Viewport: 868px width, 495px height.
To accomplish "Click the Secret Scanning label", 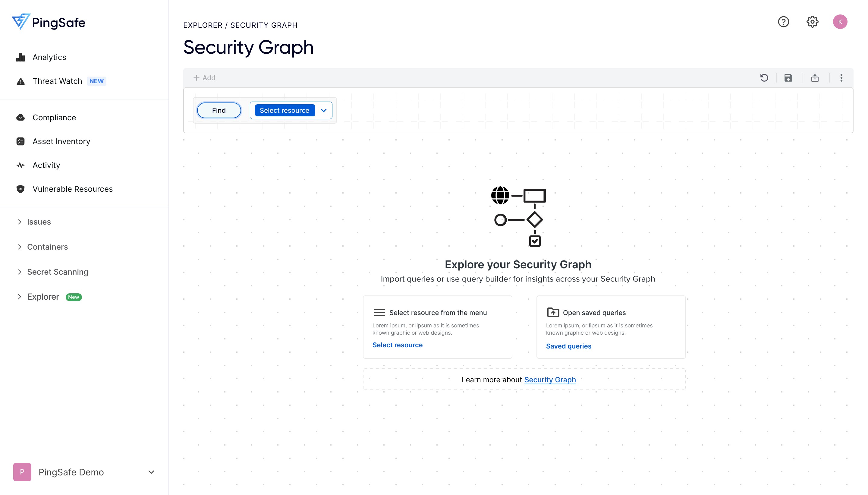I will tap(58, 272).
